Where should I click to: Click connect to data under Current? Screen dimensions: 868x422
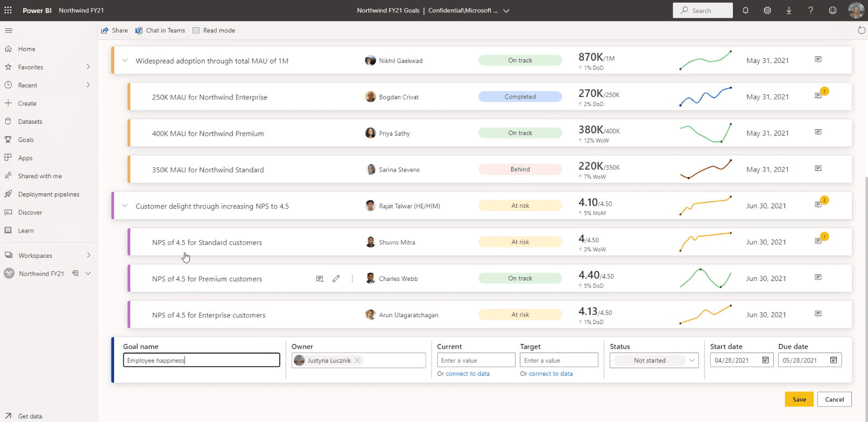coord(468,374)
